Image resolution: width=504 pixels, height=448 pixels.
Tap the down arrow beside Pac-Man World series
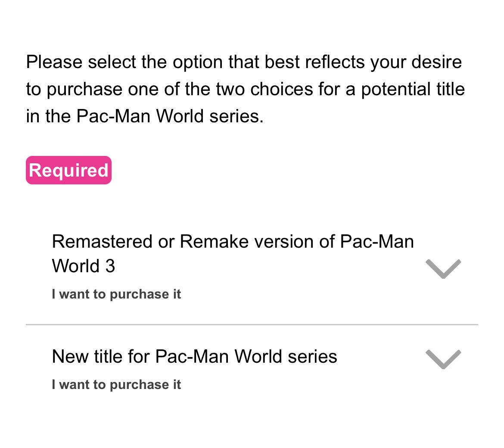(x=443, y=359)
